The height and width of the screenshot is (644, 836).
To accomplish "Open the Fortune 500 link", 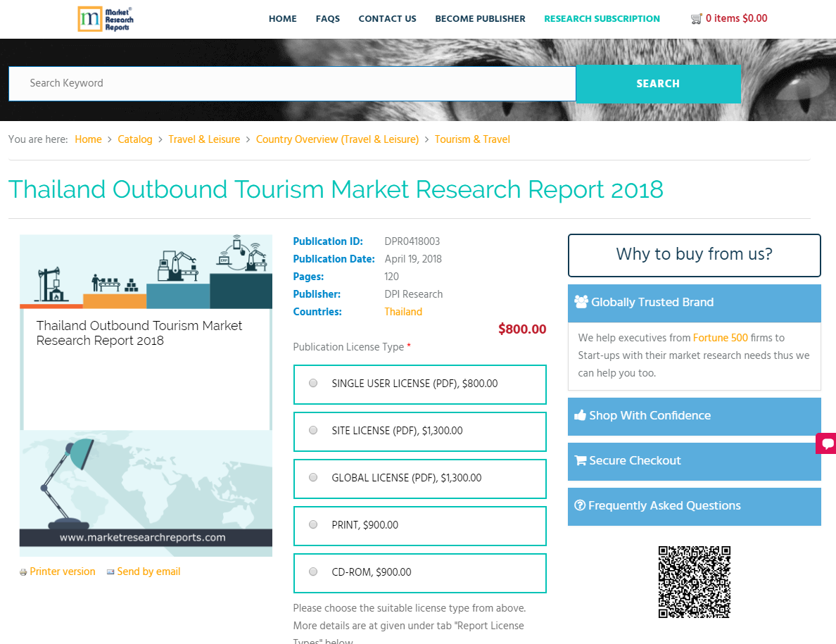I will click(x=721, y=337).
